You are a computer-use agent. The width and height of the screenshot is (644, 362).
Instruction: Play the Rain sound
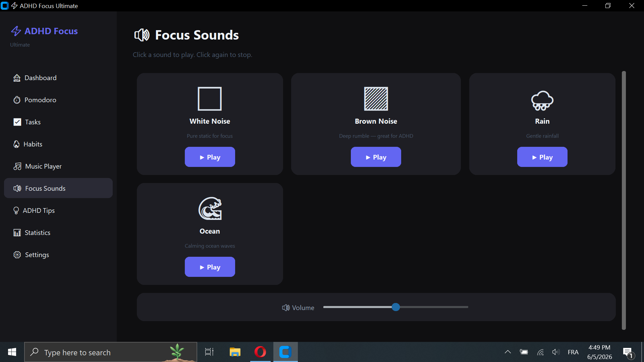pos(542,157)
